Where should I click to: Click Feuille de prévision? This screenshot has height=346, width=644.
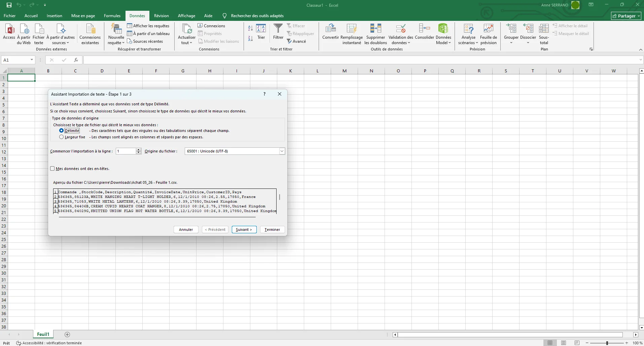[488, 34]
